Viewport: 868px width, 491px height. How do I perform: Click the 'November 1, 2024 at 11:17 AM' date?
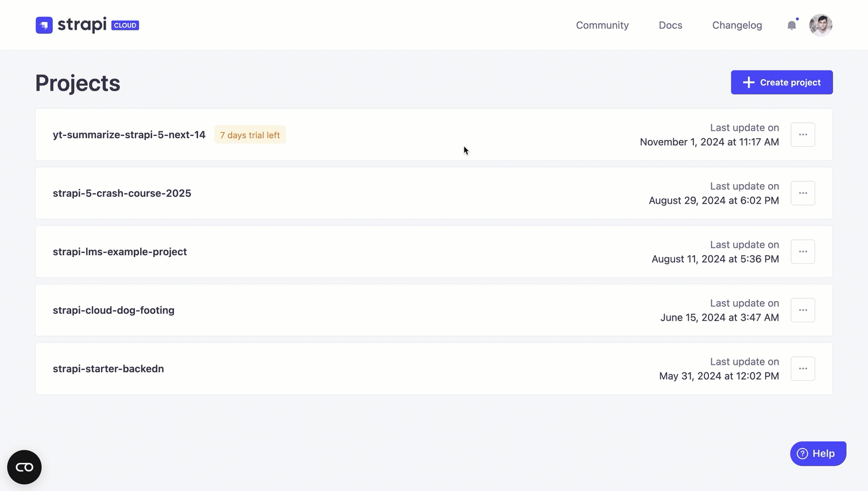pos(710,142)
